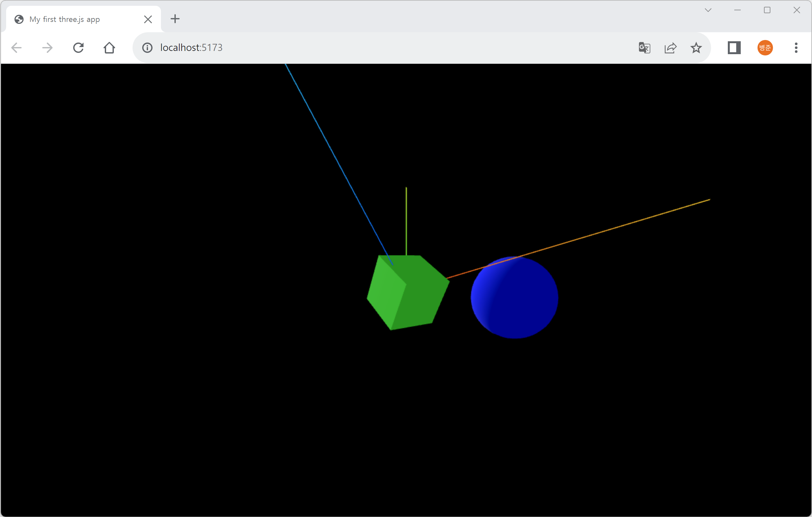Screen dimensions: 812x517
Task: View site information icon
Action: point(147,48)
